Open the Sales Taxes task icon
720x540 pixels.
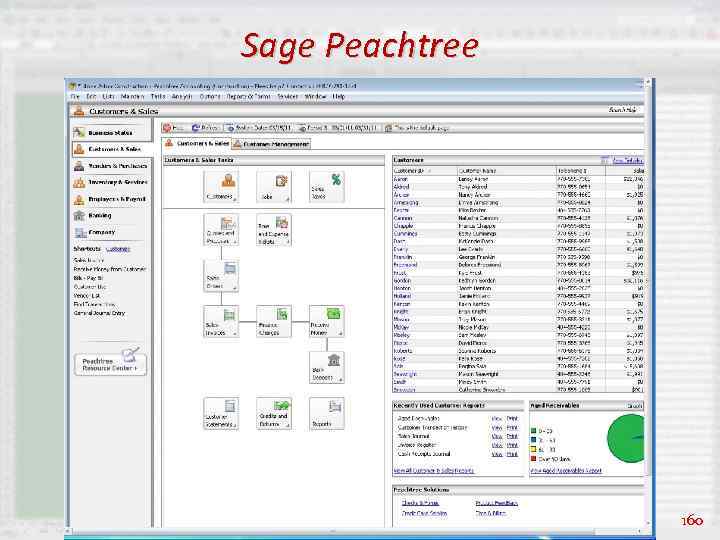point(326,186)
